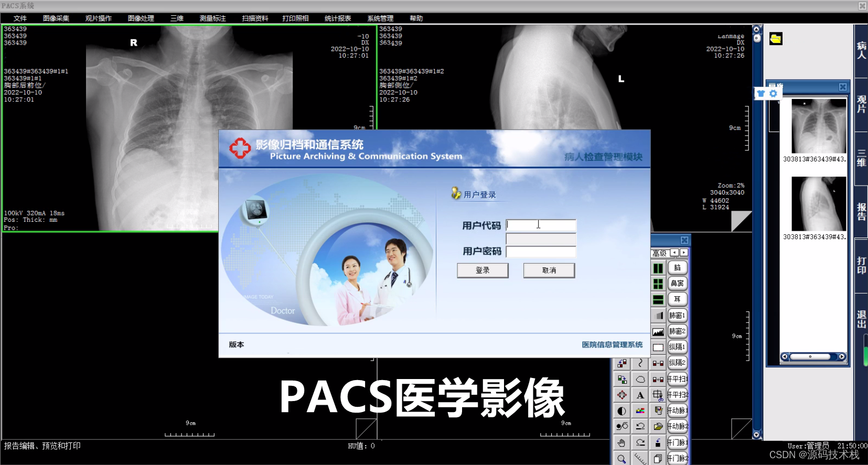The width and height of the screenshot is (868, 465).
Task: Select the hand pan tool
Action: coord(622,442)
